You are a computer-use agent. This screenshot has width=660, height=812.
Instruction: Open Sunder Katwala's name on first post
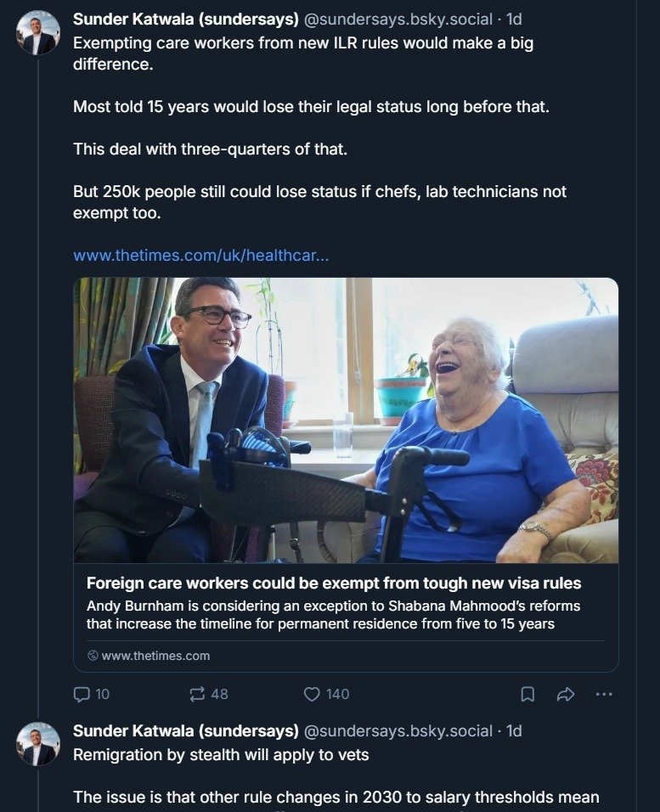coord(186,20)
